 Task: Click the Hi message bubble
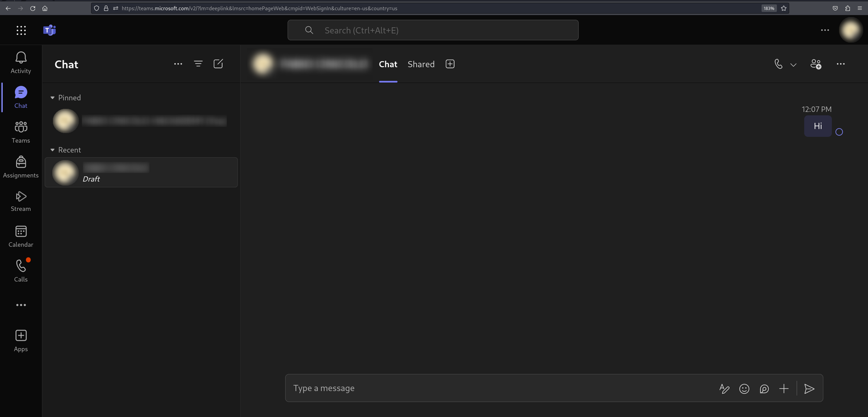point(818,126)
